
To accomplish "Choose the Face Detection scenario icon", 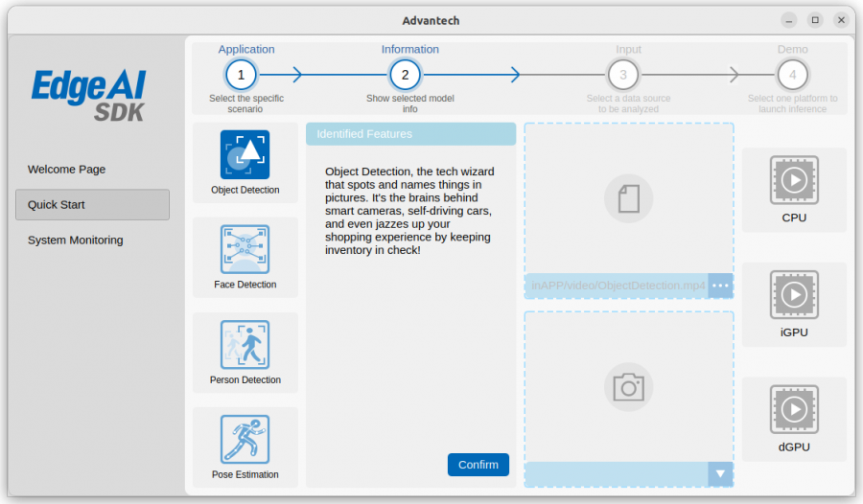I will tap(245, 249).
